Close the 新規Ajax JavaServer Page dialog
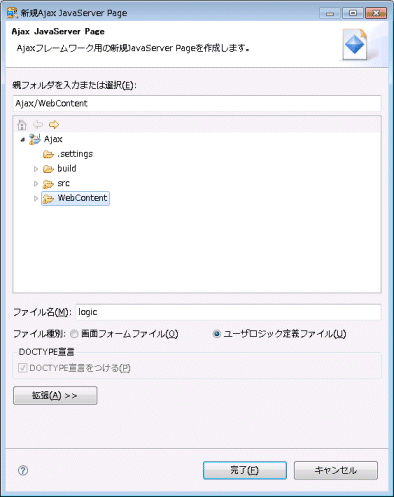Screen dimensions: 394x497 (x=376, y=13)
